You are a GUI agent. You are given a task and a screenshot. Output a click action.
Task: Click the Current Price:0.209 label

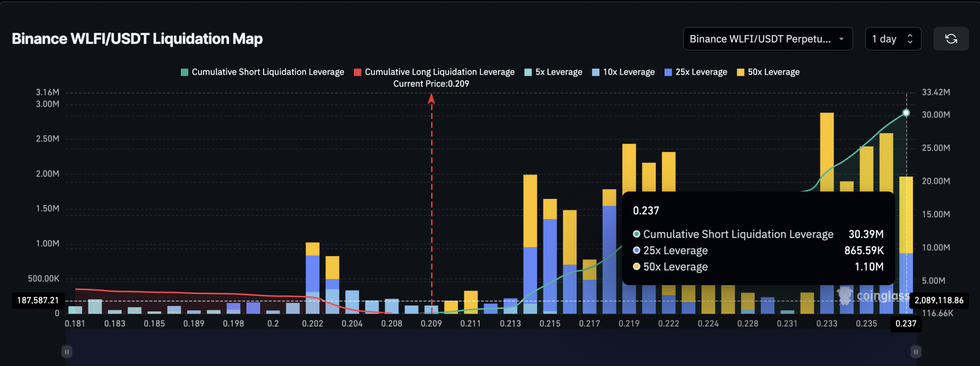pos(431,84)
